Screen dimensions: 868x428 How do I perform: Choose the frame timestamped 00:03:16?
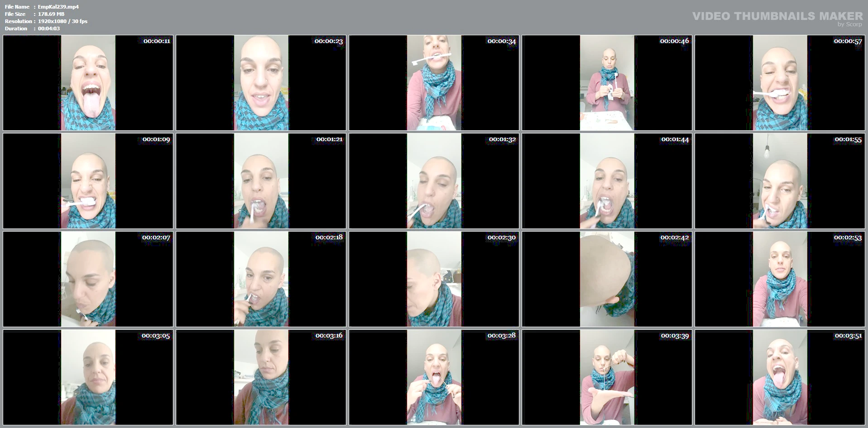click(261, 377)
